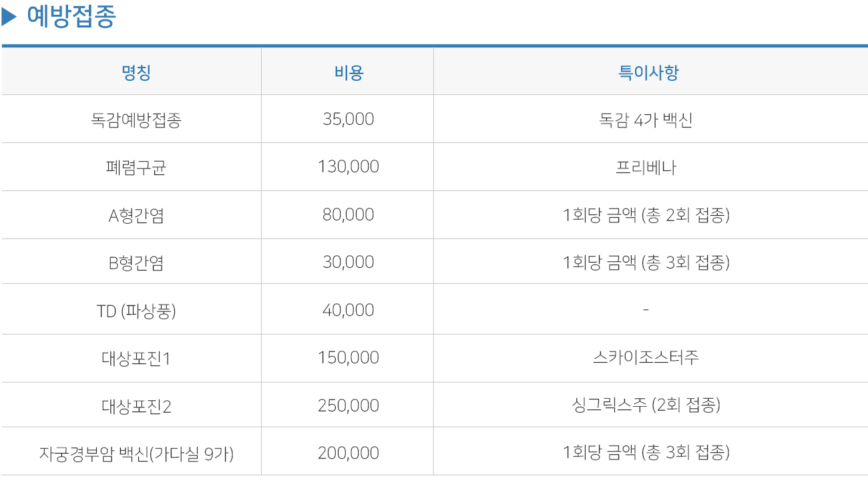Select the TD (파상풍) entry
This screenshot has width=868, height=485.
(136, 311)
